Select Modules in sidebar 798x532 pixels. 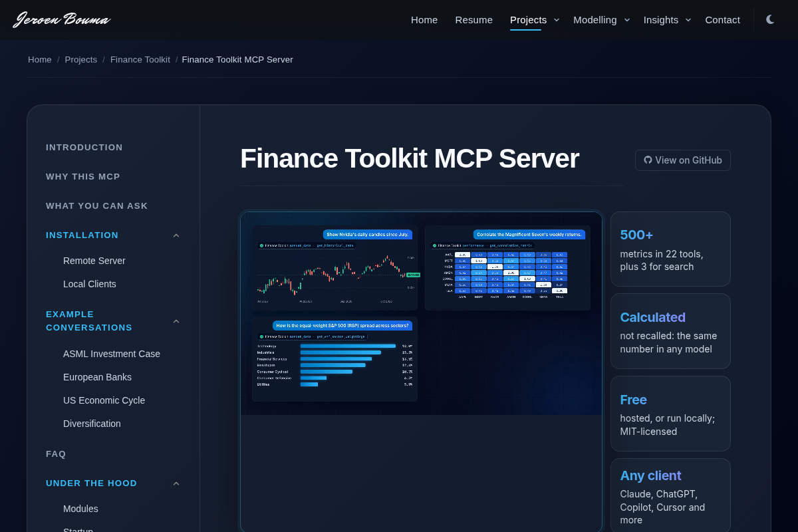[x=80, y=509]
